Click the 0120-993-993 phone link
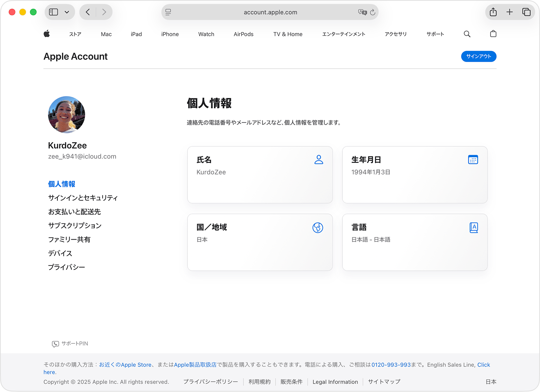The width and height of the screenshot is (540, 392). pyautogui.click(x=391, y=365)
